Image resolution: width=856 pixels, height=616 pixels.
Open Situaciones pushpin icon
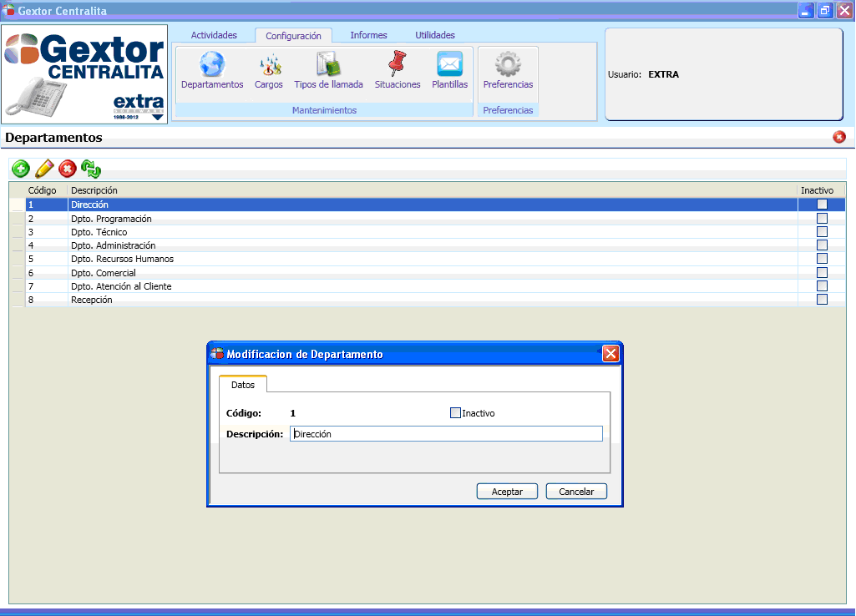point(398,65)
